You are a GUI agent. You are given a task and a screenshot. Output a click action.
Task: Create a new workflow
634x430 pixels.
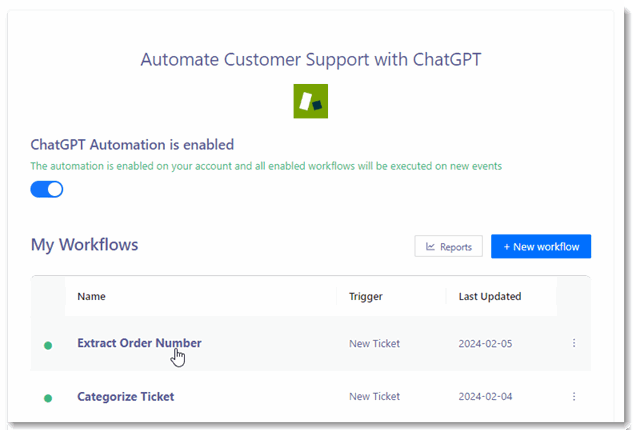click(541, 246)
